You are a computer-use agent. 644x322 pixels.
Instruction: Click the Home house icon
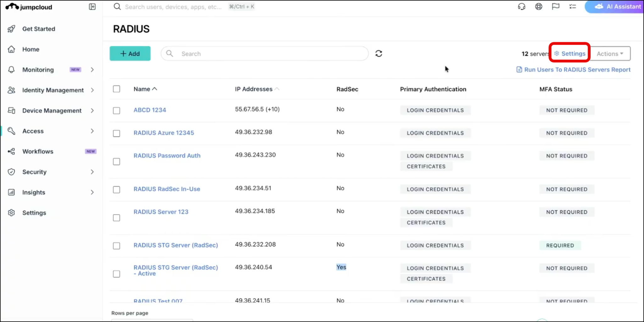pos(11,49)
